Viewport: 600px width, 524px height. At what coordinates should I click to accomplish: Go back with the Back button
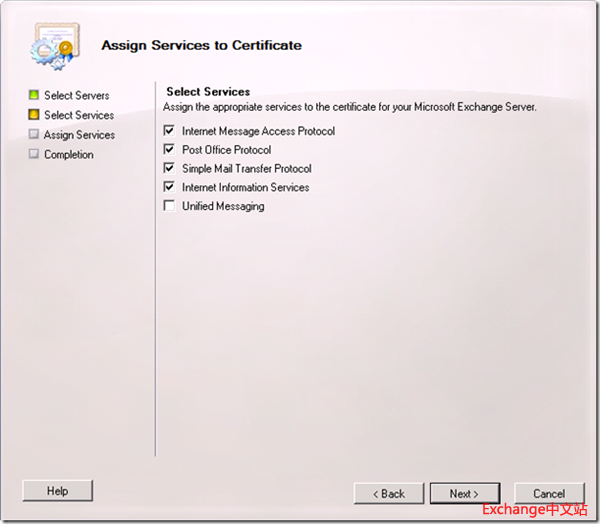tap(389, 493)
